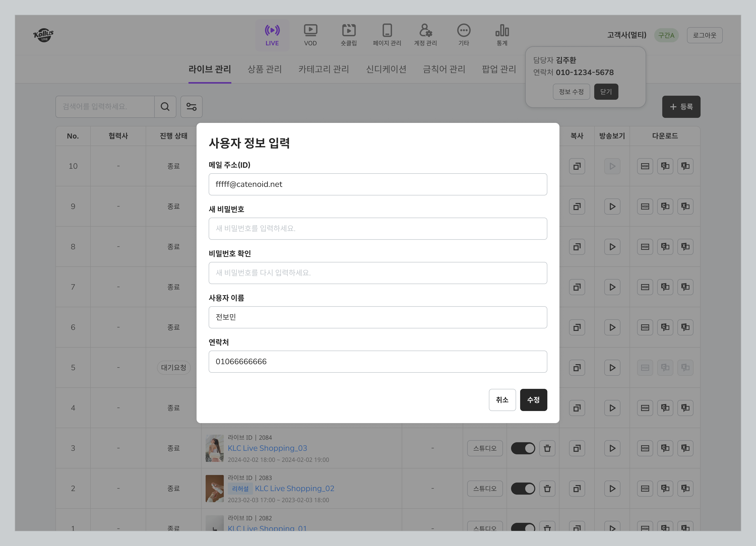Delete live 2084 with trash icon
756x546 pixels.
tap(547, 448)
